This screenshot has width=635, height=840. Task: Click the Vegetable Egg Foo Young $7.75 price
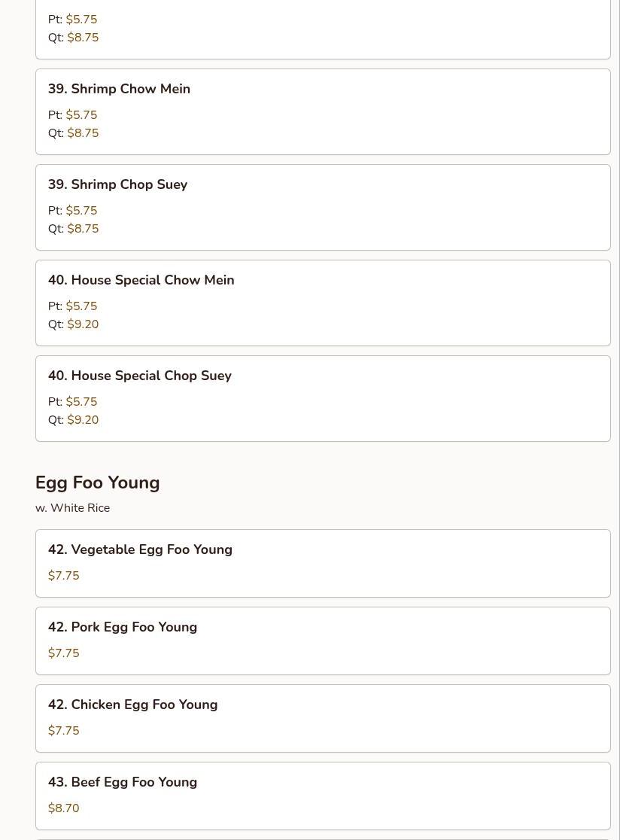pos(63,576)
